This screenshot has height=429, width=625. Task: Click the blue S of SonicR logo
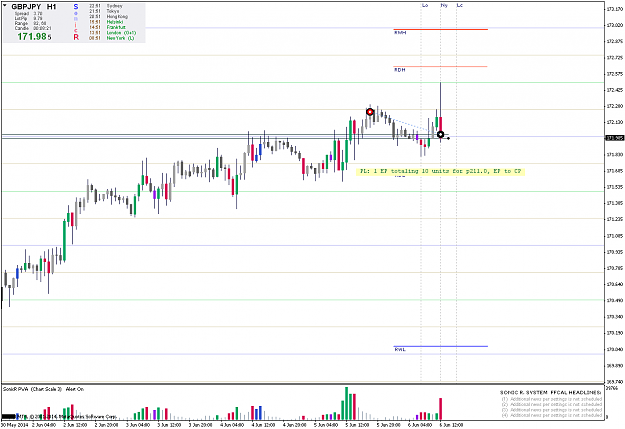coord(76,7)
